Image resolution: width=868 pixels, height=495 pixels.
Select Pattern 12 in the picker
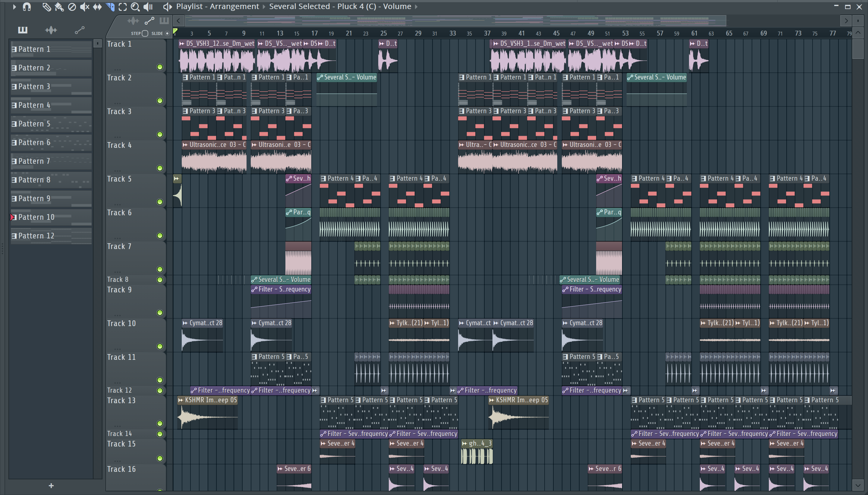tap(51, 236)
